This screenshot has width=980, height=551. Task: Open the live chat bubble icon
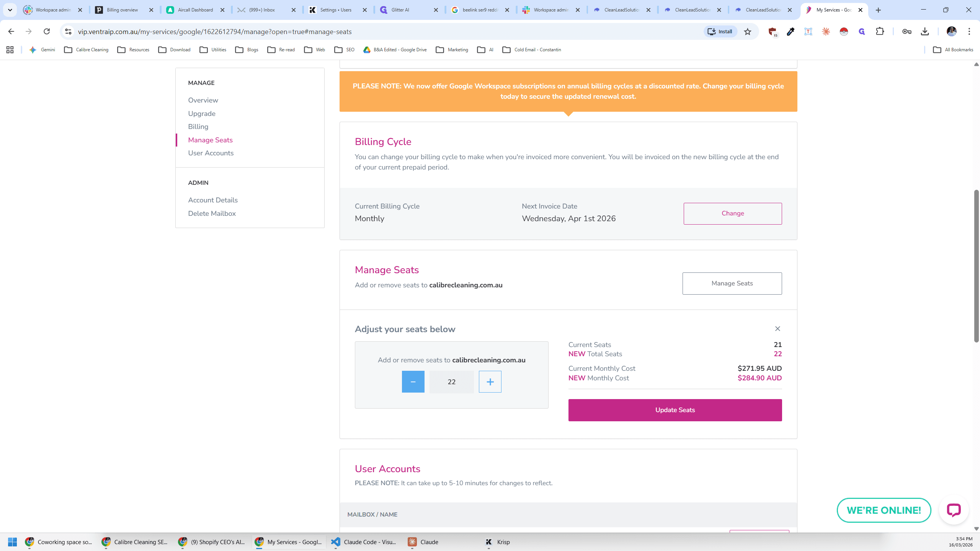click(x=954, y=510)
